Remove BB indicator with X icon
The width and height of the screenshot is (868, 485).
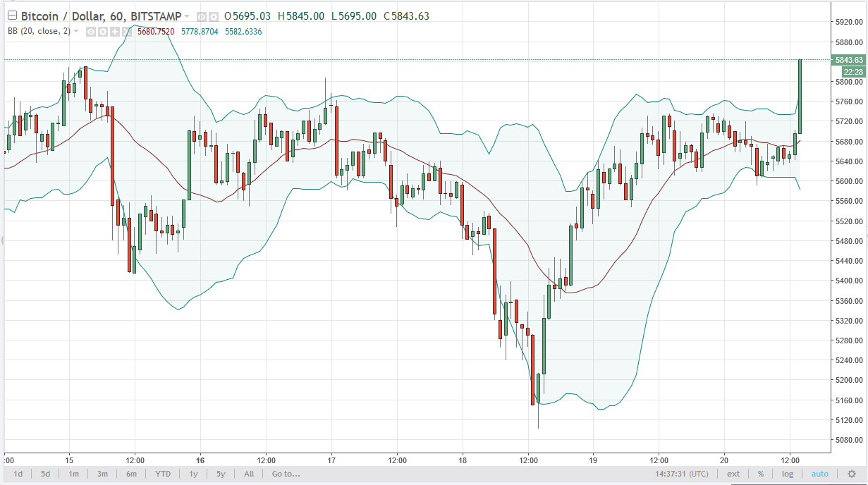click(127, 31)
